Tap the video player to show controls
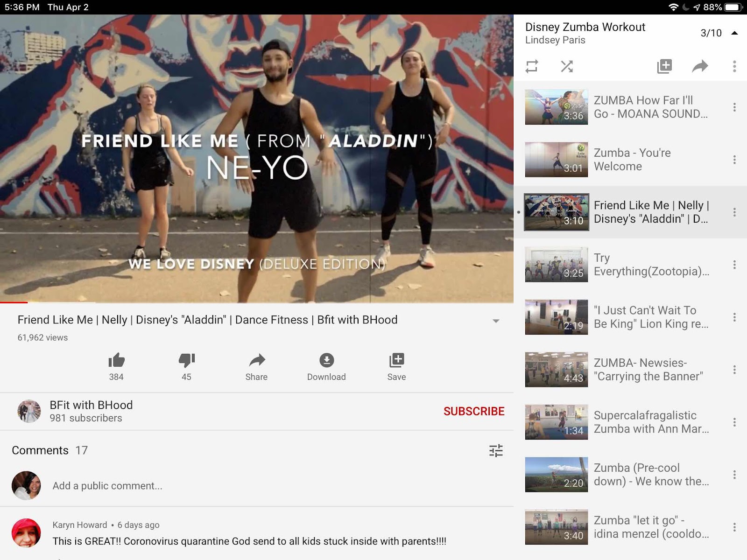 click(257, 158)
